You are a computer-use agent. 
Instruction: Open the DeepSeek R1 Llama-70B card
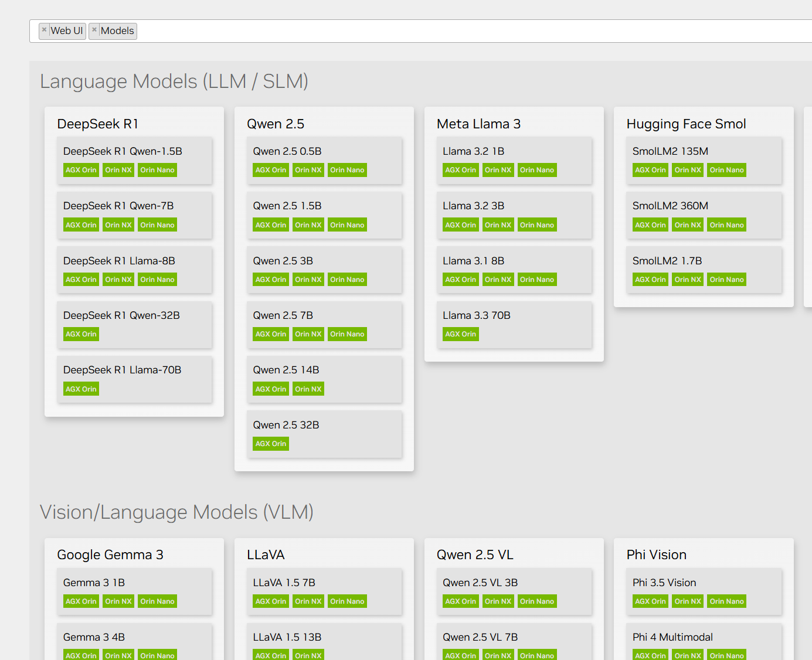134,379
